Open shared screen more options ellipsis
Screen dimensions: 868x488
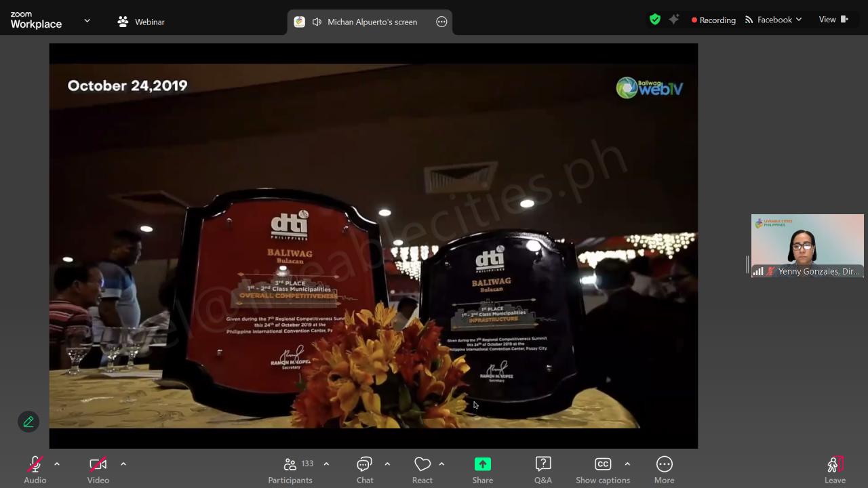click(x=441, y=22)
